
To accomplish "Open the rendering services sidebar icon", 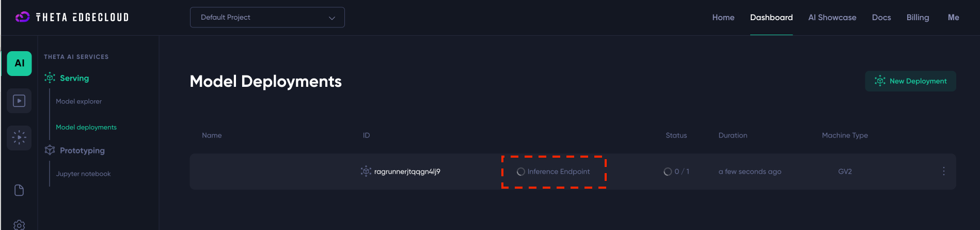I will tap(19, 138).
